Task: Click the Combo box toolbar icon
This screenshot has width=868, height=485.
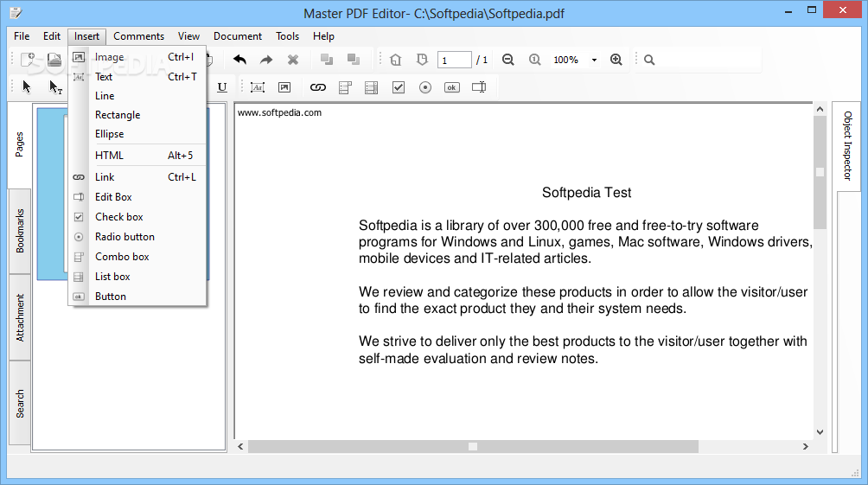Action: pos(345,87)
